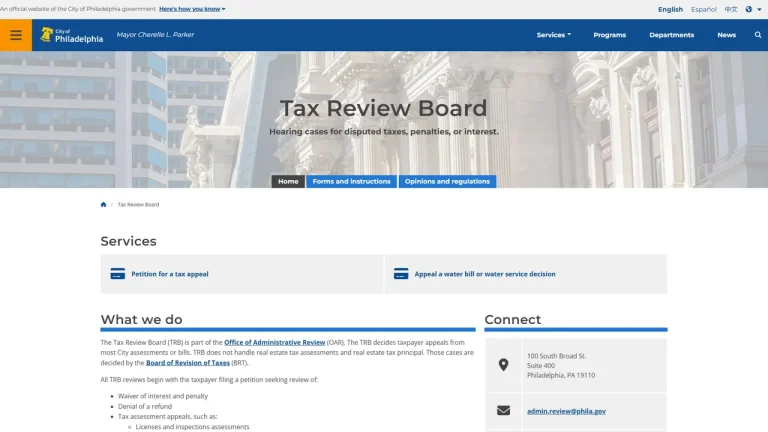Open Programs in the top navigation
Image resolution: width=768 pixels, height=432 pixels.
(609, 35)
